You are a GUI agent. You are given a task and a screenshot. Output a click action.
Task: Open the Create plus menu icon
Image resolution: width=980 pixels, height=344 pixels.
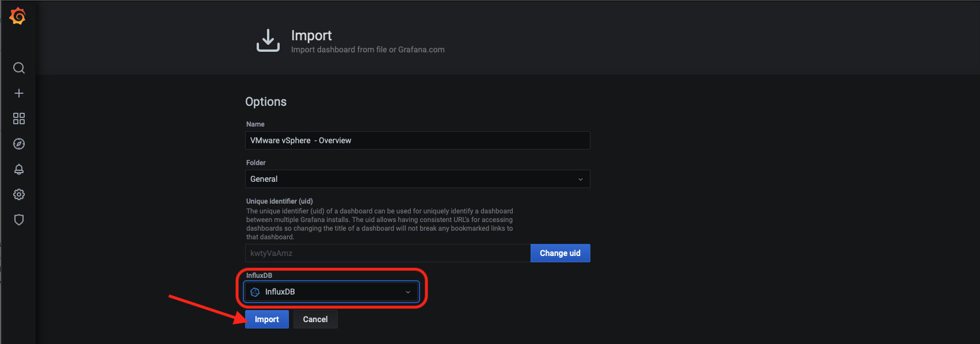[19, 93]
